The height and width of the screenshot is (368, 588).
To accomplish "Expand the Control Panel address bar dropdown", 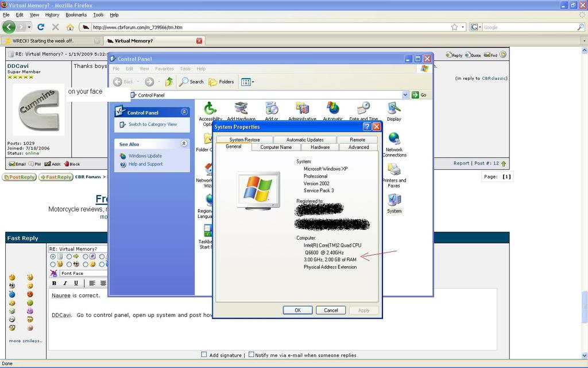I will coord(405,95).
